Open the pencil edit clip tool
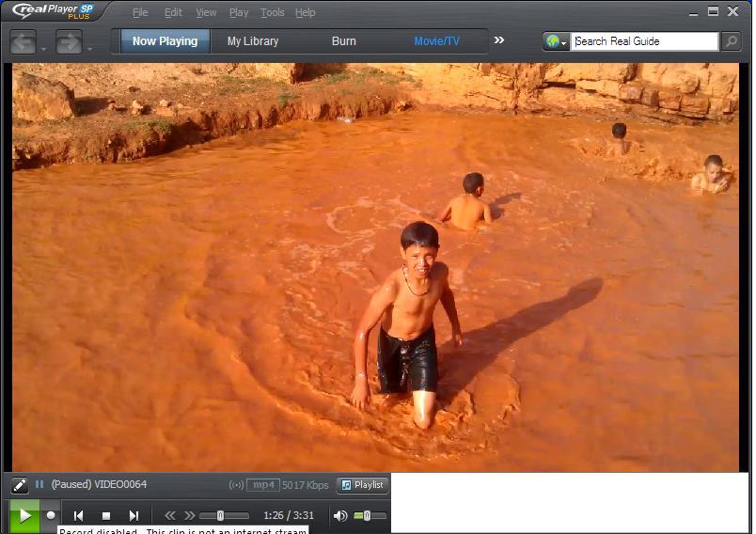 tap(20, 485)
